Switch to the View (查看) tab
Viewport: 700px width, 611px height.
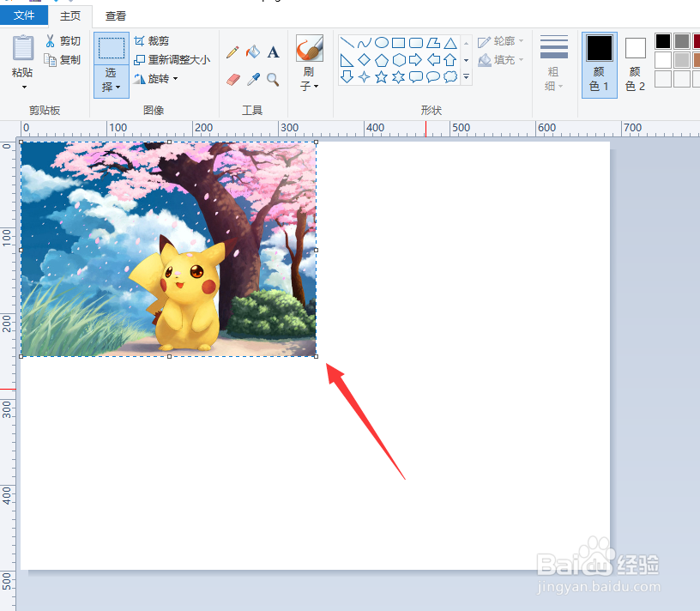(116, 16)
